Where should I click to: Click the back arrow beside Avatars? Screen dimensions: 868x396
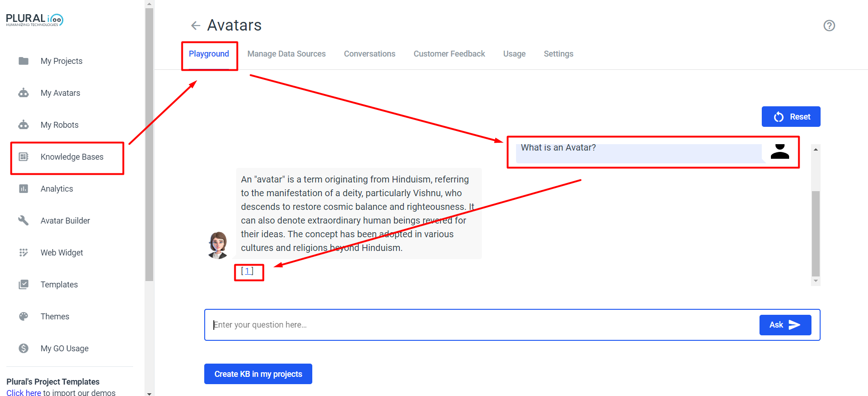pyautogui.click(x=196, y=26)
